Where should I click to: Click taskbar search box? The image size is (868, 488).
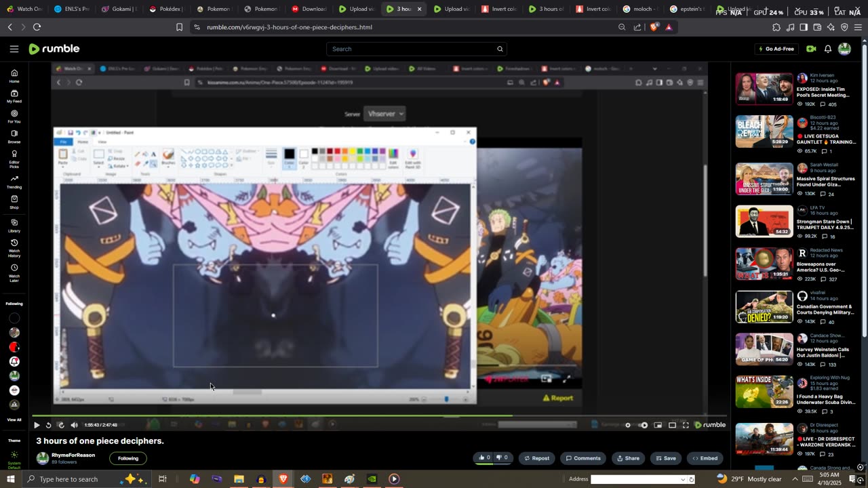(88, 479)
